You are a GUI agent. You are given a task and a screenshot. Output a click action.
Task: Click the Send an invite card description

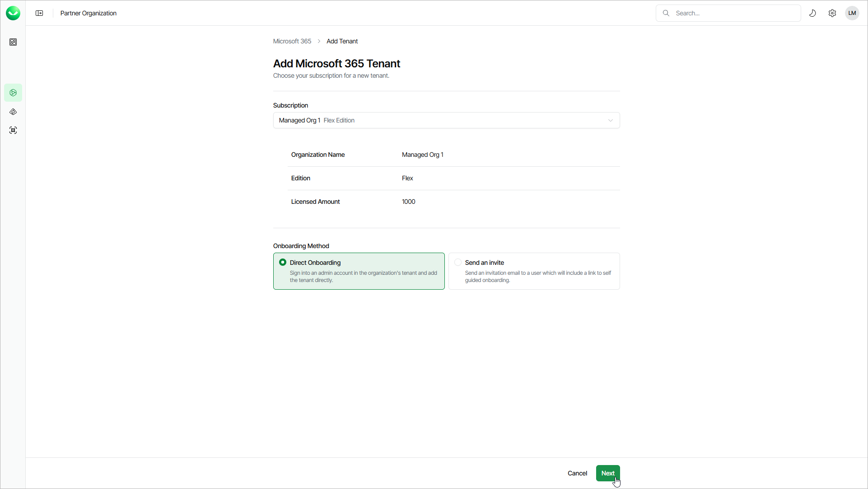pos(537,277)
